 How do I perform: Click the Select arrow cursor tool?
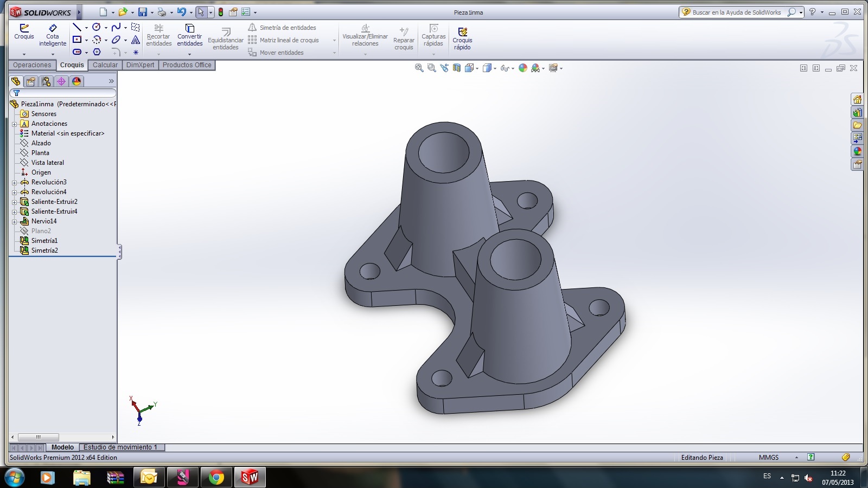tap(201, 12)
